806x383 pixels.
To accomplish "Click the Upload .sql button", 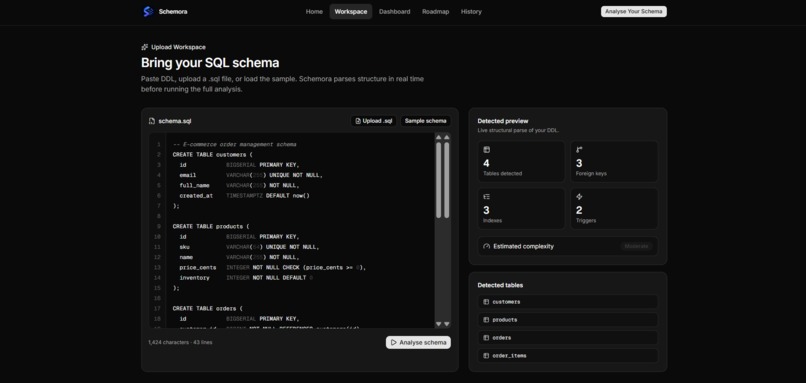I will coord(374,121).
